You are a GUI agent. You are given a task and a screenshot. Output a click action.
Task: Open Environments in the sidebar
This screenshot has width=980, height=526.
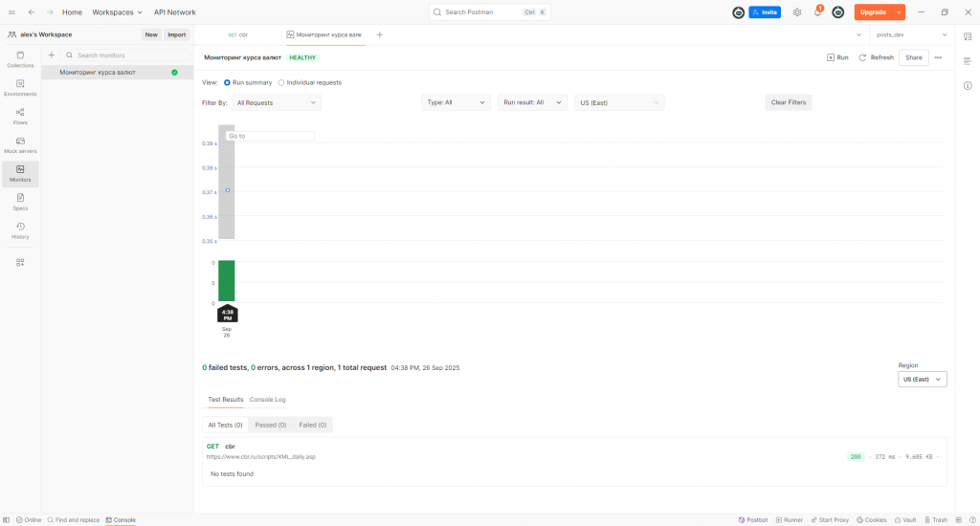click(x=20, y=88)
